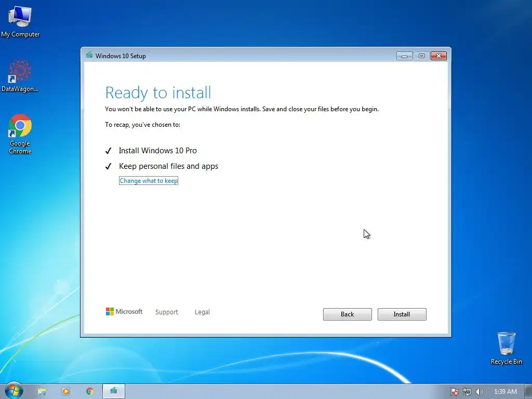The height and width of the screenshot is (399, 532).
Task: Open Action Center flag tray icon
Action: 454,392
